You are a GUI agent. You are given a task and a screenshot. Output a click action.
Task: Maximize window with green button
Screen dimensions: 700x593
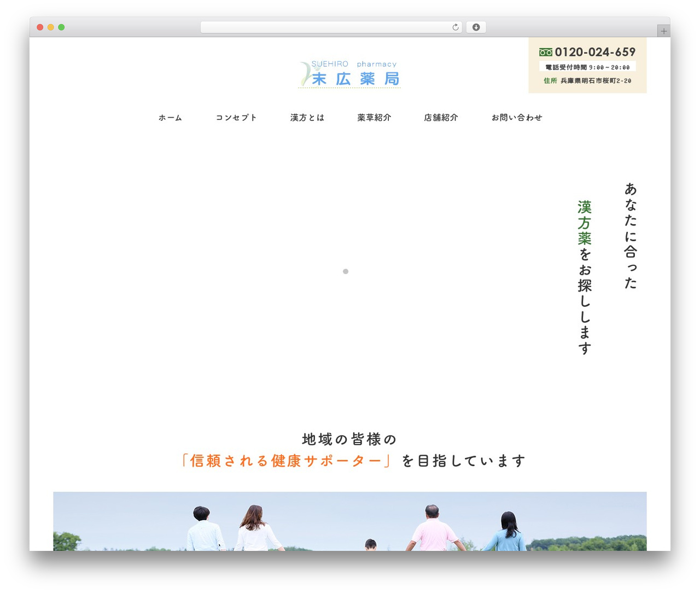(x=61, y=27)
